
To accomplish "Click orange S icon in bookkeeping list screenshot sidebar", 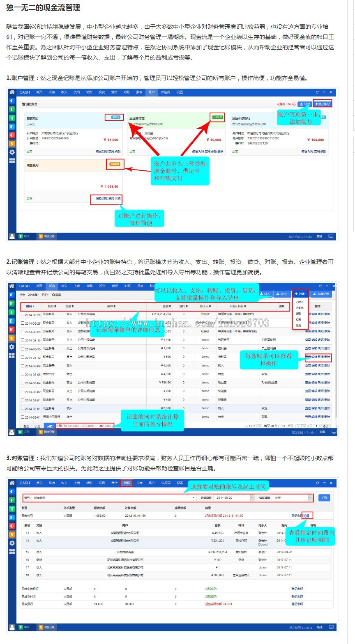I will point(12,338).
